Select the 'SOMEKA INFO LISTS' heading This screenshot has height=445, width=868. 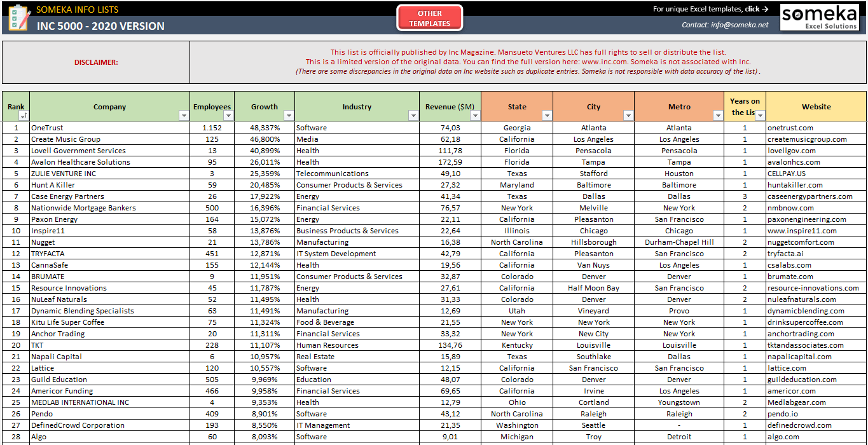pyautogui.click(x=77, y=10)
